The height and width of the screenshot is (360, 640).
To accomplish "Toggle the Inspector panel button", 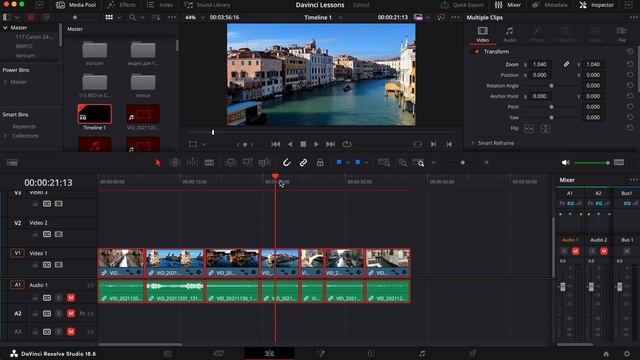I will [x=597, y=5].
